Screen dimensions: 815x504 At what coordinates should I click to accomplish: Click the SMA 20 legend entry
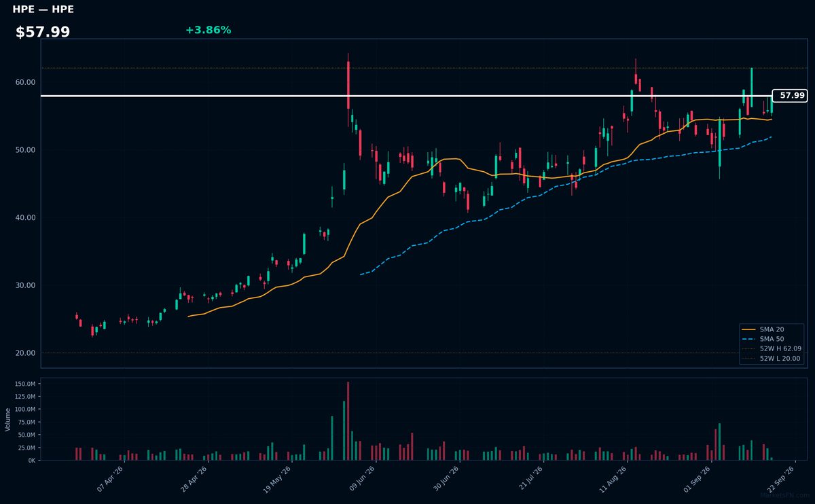(x=772, y=329)
